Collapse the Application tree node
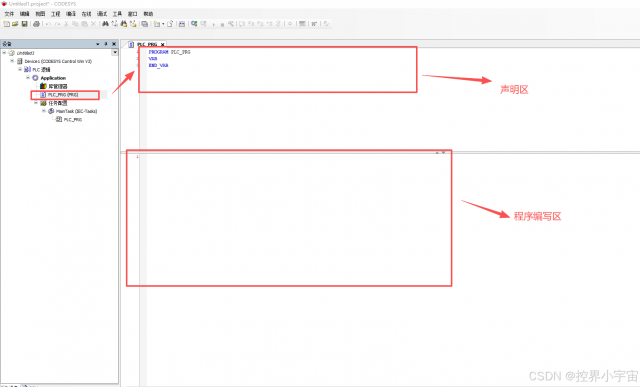Viewport: 640px width, 387px height. pos(28,77)
